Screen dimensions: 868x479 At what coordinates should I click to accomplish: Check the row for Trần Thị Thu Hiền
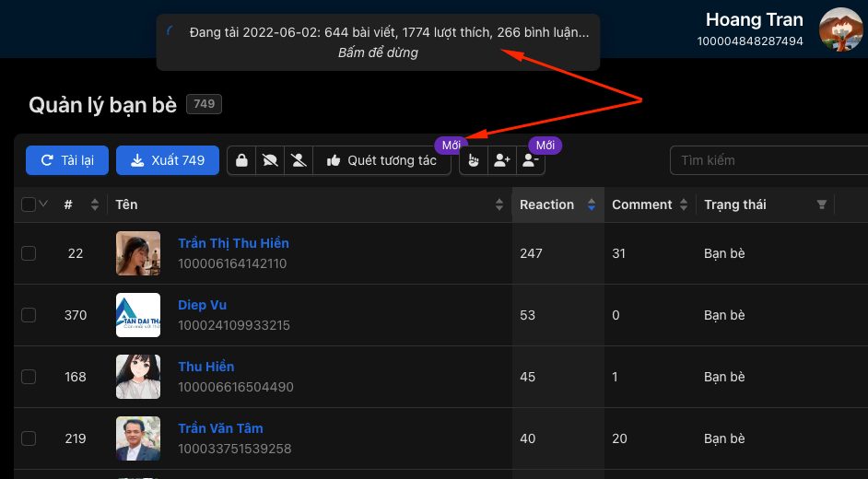[x=29, y=253]
